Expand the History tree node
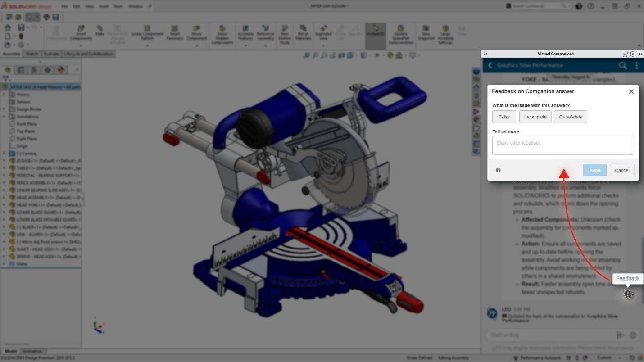644x362 pixels. point(4,95)
